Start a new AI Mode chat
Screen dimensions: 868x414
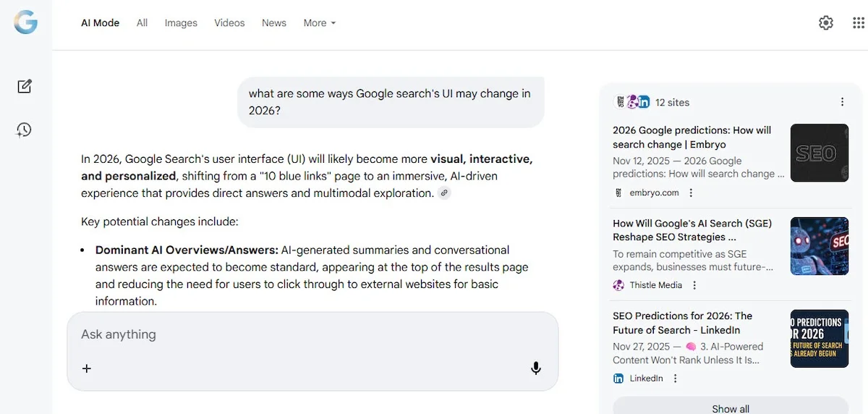25,86
